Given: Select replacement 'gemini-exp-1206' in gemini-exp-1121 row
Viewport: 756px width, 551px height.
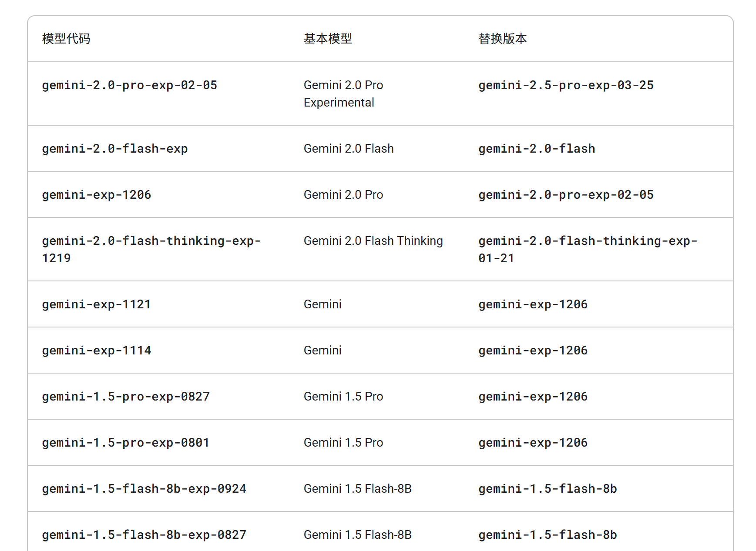Looking at the screenshot, I should [x=533, y=304].
